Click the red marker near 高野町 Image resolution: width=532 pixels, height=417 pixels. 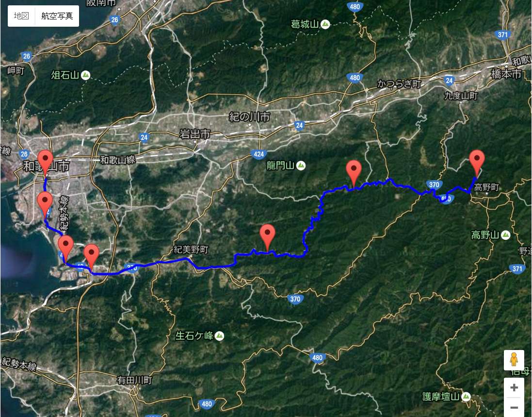[x=477, y=162]
